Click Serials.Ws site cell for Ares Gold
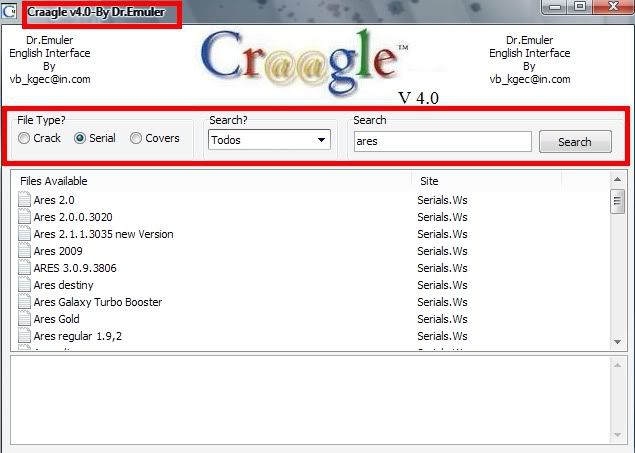The height and width of the screenshot is (453, 635). pyautogui.click(x=442, y=319)
